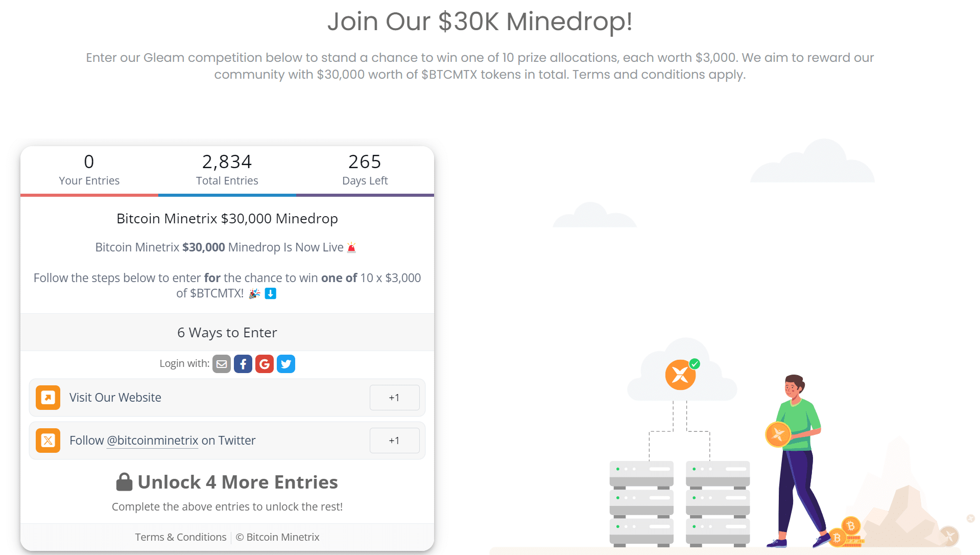Image resolution: width=980 pixels, height=555 pixels.
Task: Log in with the Google icon
Action: point(265,363)
